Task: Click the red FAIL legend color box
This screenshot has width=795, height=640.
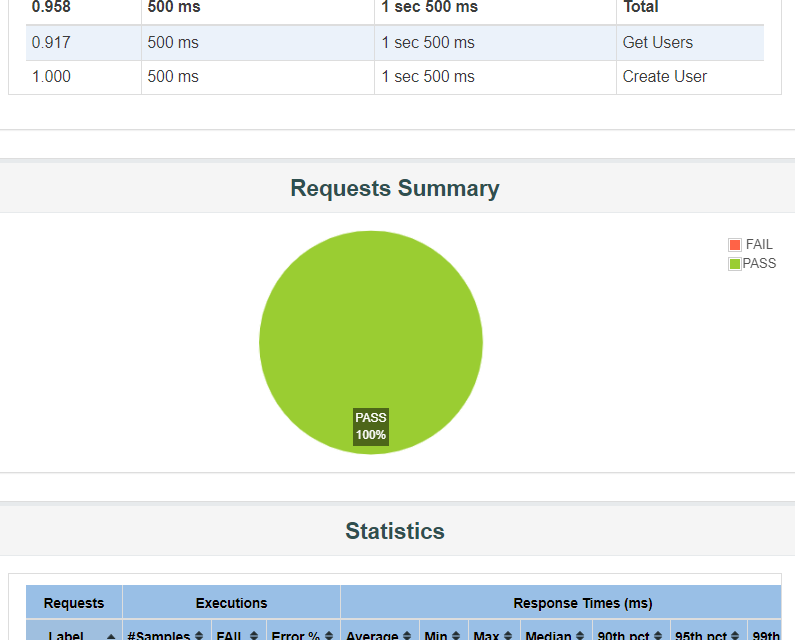Action: click(735, 245)
